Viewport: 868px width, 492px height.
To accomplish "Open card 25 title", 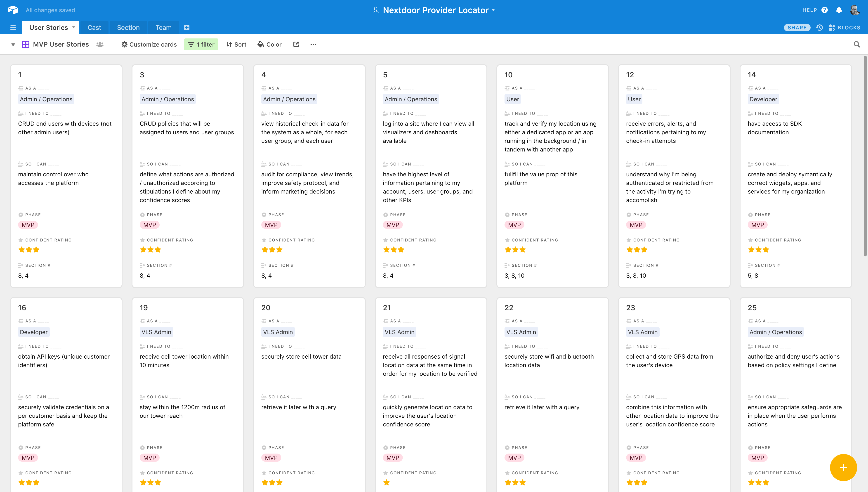I will 752,307.
